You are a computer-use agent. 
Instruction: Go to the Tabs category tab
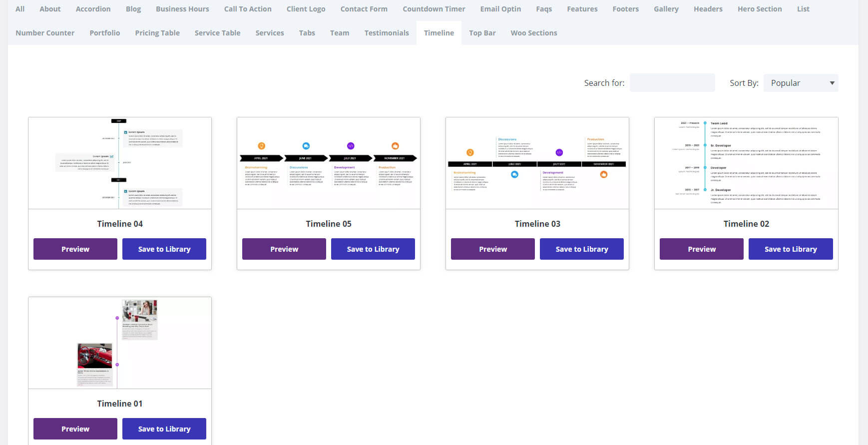pyautogui.click(x=307, y=33)
